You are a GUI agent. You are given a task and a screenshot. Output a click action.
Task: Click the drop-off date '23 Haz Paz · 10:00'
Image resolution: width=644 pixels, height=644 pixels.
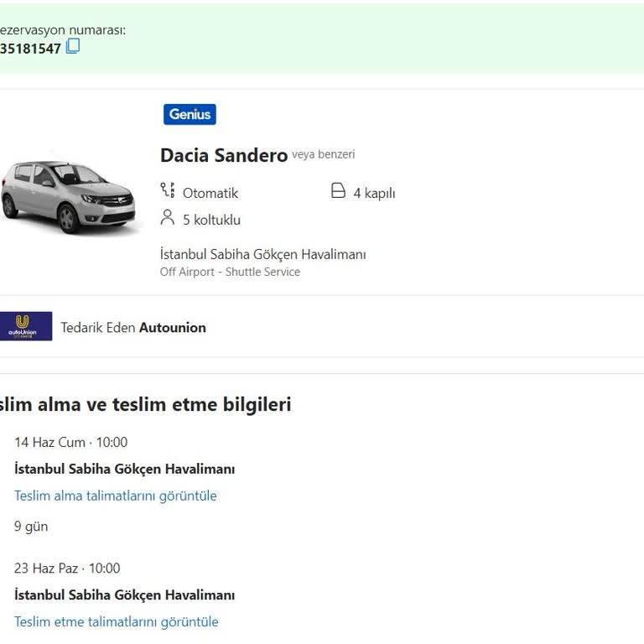click(67, 569)
